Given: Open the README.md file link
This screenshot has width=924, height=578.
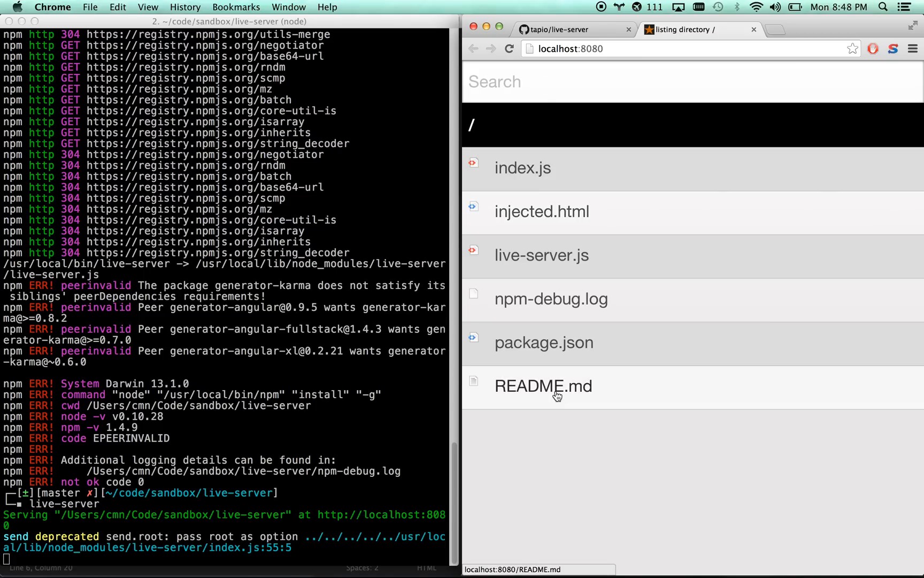Looking at the screenshot, I should click(543, 386).
